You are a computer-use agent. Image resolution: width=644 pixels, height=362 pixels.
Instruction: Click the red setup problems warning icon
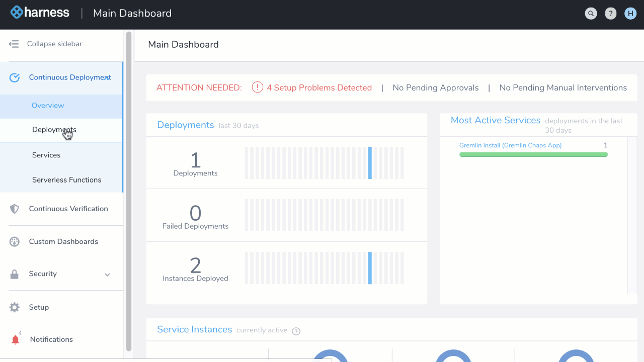pyautogui.click(x=258, y=87)
